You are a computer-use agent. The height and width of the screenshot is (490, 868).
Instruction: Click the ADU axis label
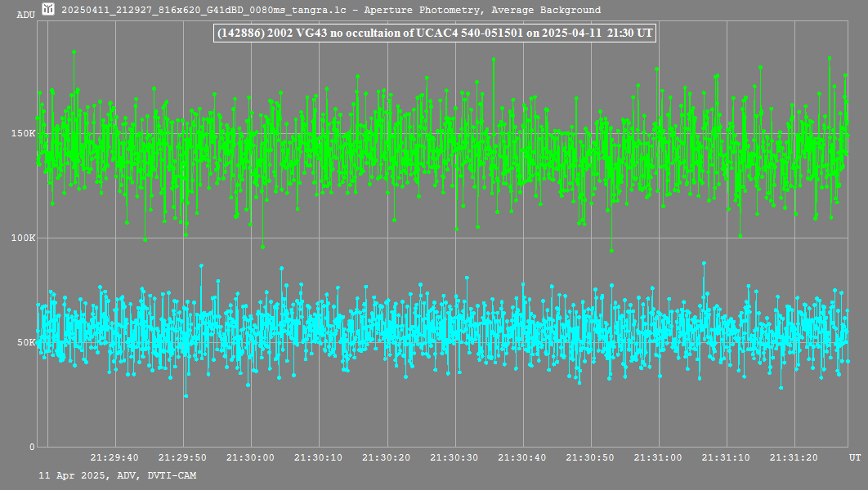click(x=25, y=15)
